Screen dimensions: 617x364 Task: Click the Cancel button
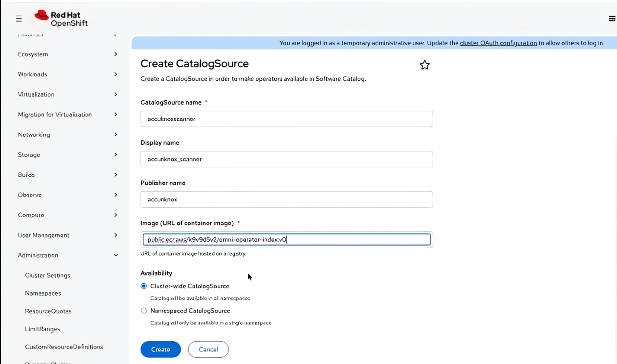[208, 350]
